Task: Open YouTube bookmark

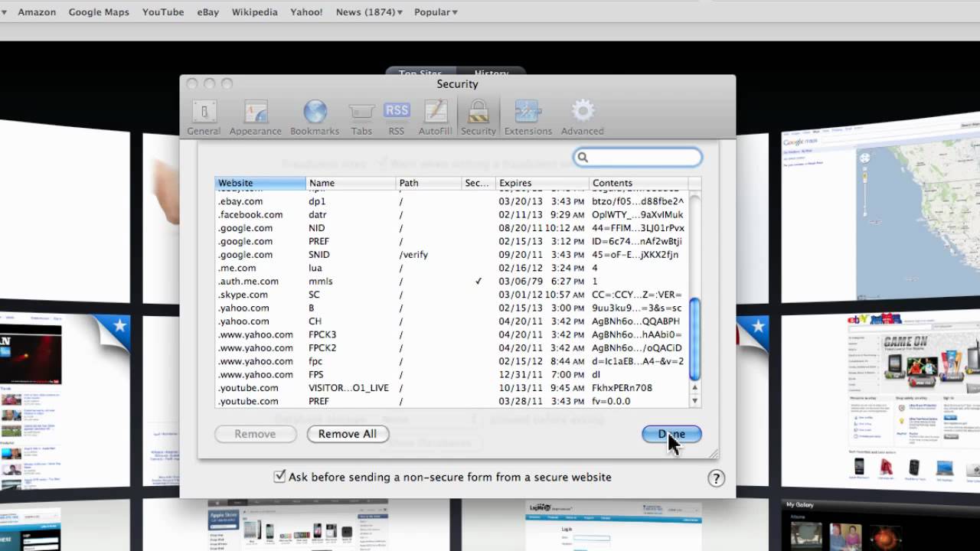Action: pyautogui.click(x=163, y=12)
